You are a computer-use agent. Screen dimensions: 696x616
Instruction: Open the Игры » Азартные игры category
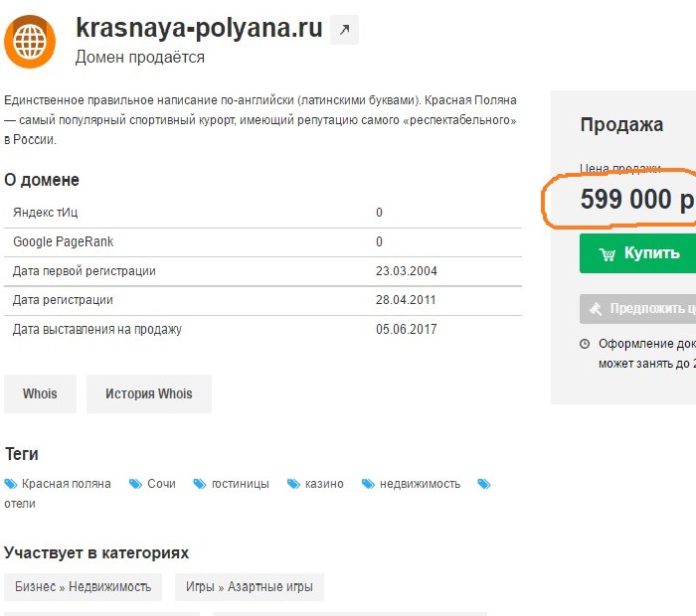pyautogui.click(x=249, y=587)
